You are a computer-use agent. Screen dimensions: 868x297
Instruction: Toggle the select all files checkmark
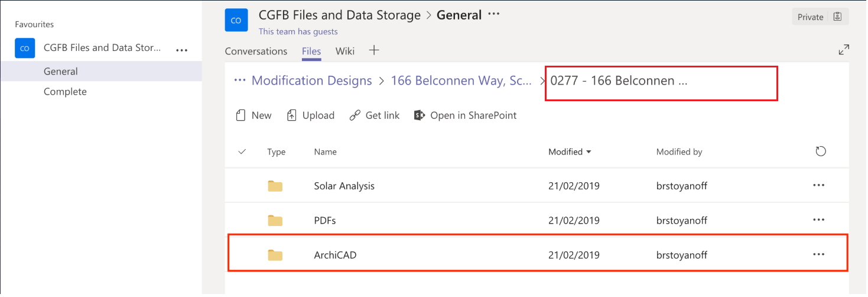242,152
